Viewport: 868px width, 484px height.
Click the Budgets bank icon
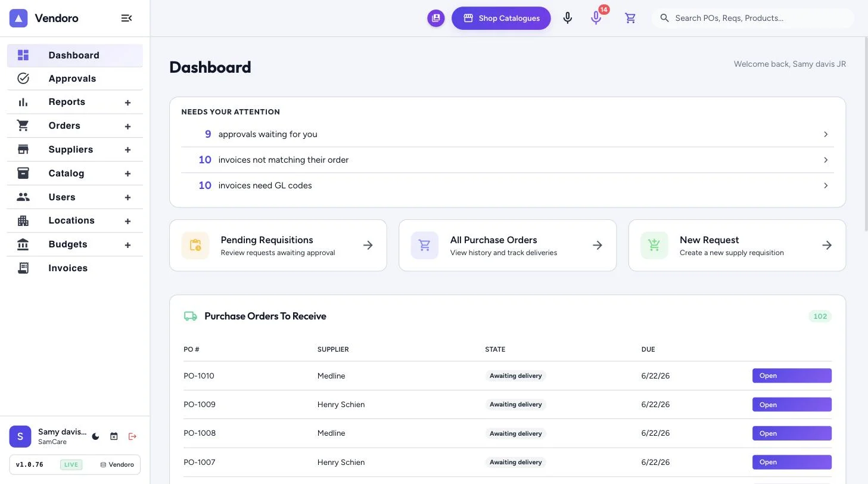pyautogui.click(x=23, y=244)
